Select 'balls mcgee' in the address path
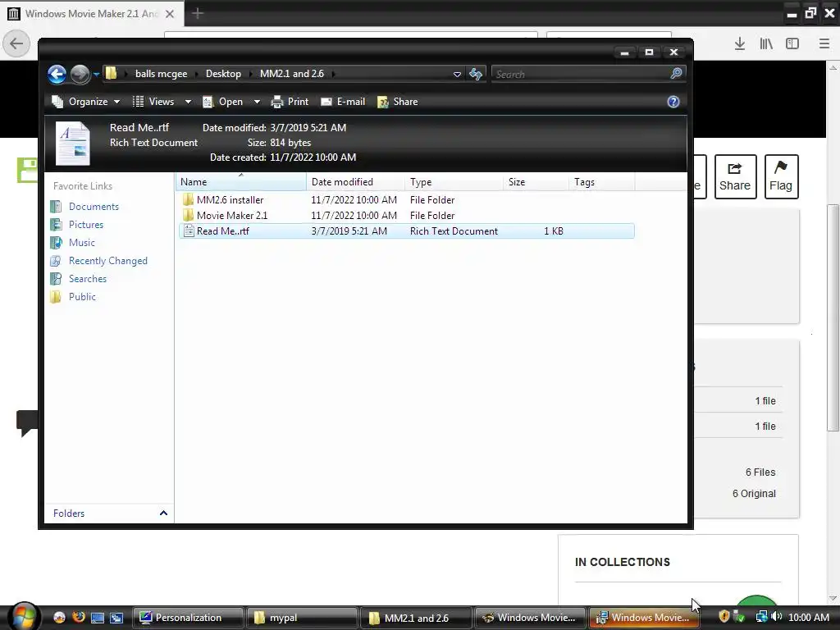Image resolution: width=840 pixels, height=630 pixels. point(161,74)
